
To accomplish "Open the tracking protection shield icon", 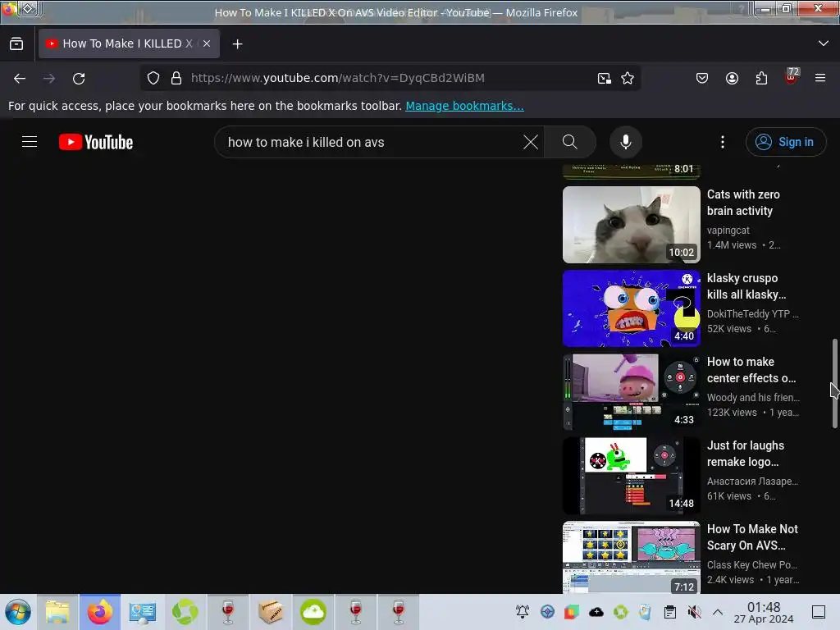I will pyautogui.click(x=153, y=78).
